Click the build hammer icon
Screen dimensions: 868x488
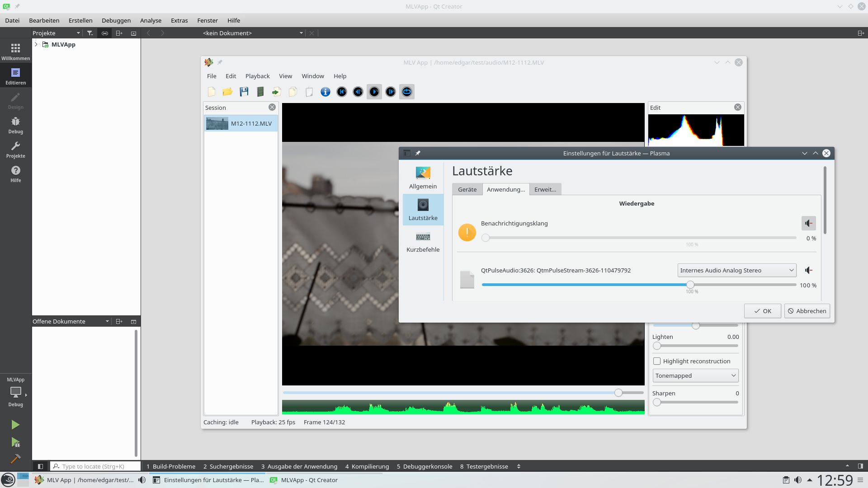coord(15,459)
